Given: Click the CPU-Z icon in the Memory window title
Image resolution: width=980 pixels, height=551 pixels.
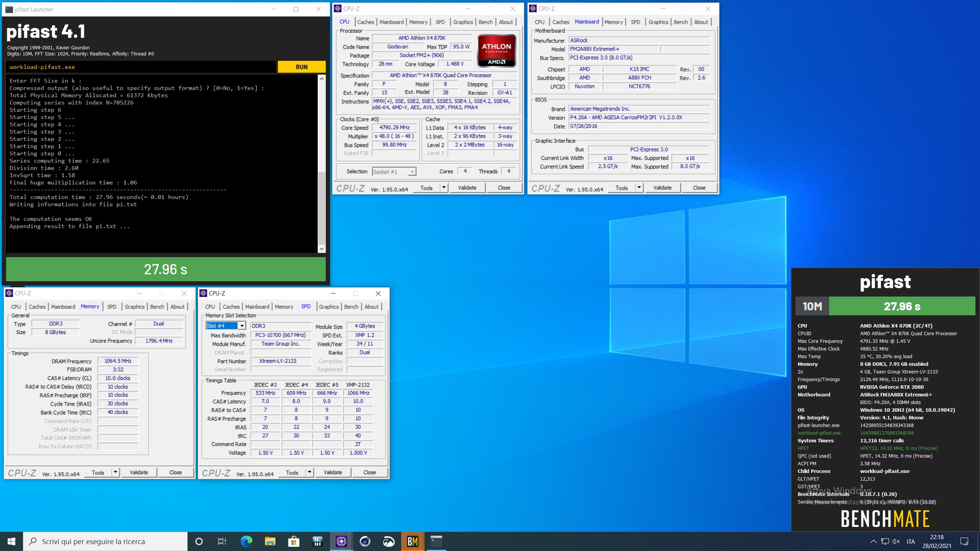Looking at the screenshot, I should click(x=9, y=293).
